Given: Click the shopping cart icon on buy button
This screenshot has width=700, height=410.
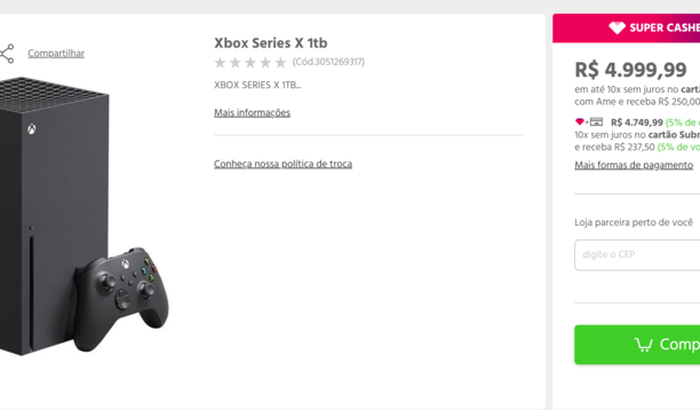Looking at the screenshot, I should pos(643,345).
